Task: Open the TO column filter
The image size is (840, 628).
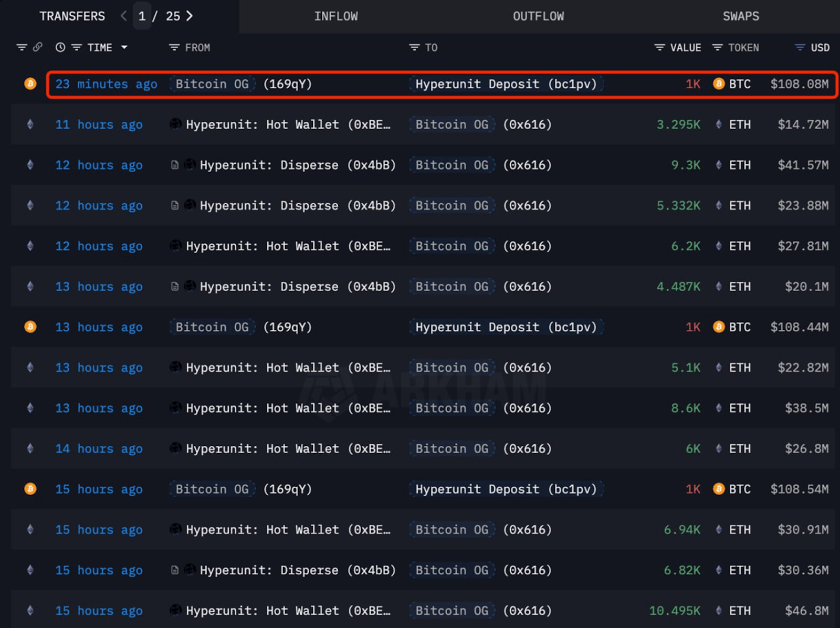Action: tap(414, 47)
